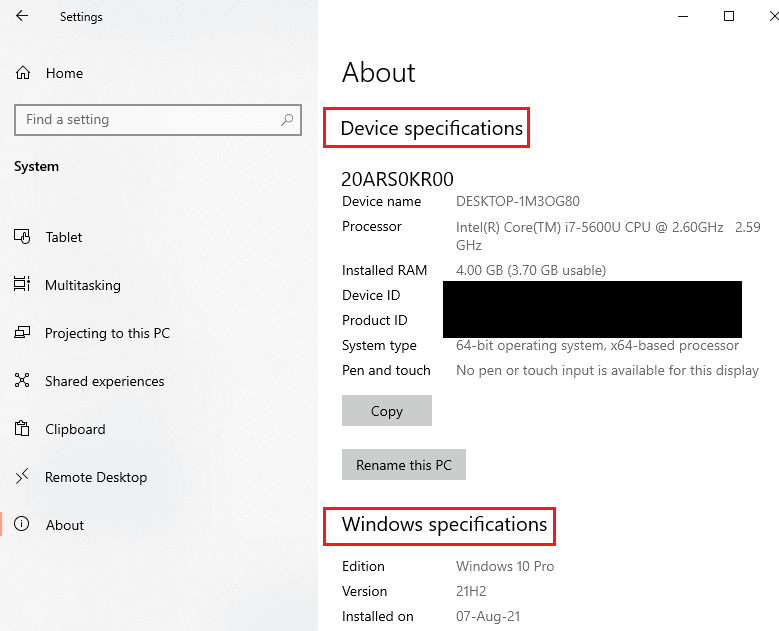Select Remote Desktop in sidebar

click(x=96, y=477)
